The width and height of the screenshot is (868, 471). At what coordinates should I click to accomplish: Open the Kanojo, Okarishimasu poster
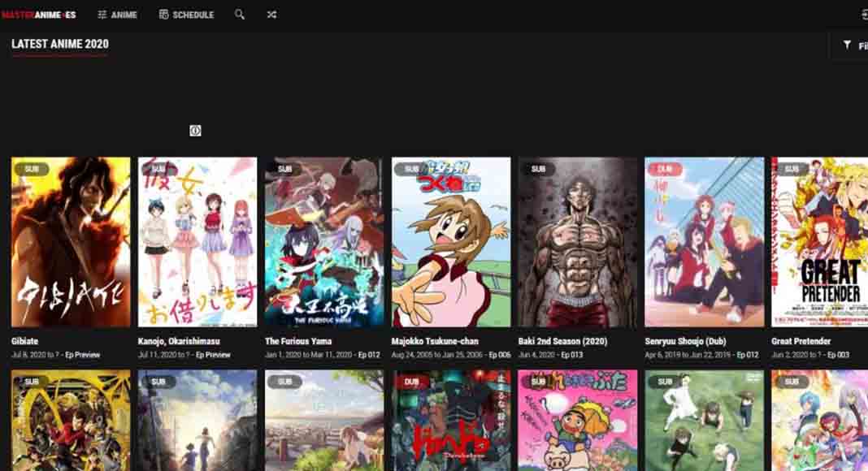pyautogui.click(x=197, y=242)
